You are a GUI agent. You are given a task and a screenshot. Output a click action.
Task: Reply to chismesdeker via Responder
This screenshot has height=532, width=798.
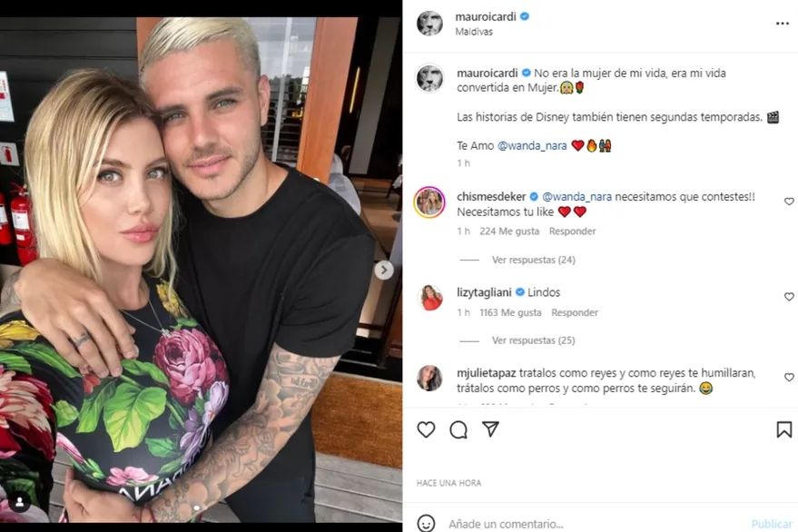point(572,232)
